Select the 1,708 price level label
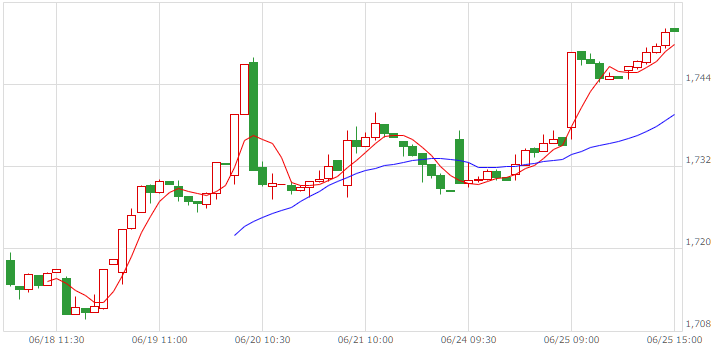723x363 pixels. (699, 324)
